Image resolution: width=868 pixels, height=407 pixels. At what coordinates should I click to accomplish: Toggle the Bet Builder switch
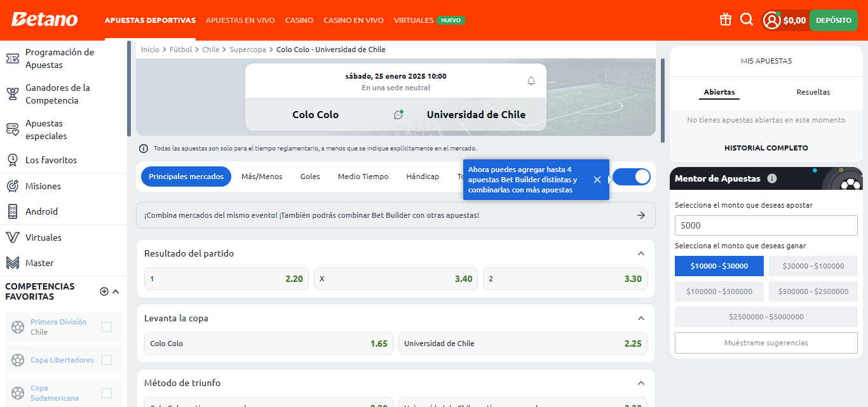coord(632,177)
